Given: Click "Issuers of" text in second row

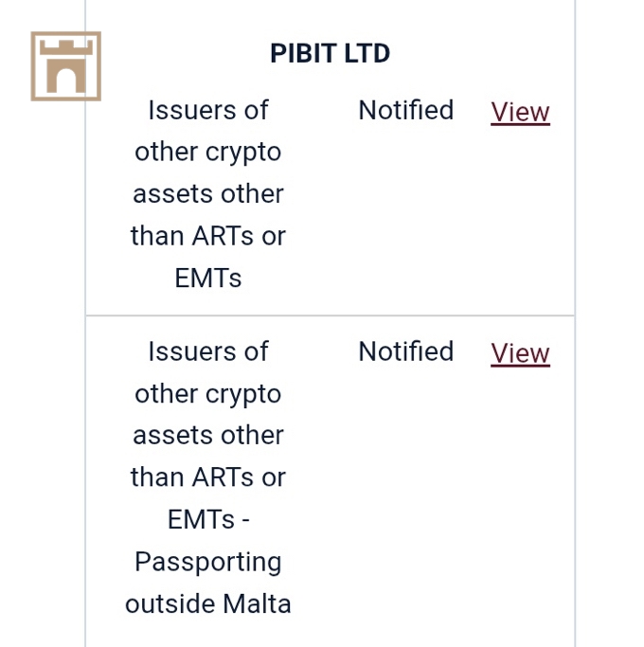Looking at the screenshot, I should [x=208, y=351].
